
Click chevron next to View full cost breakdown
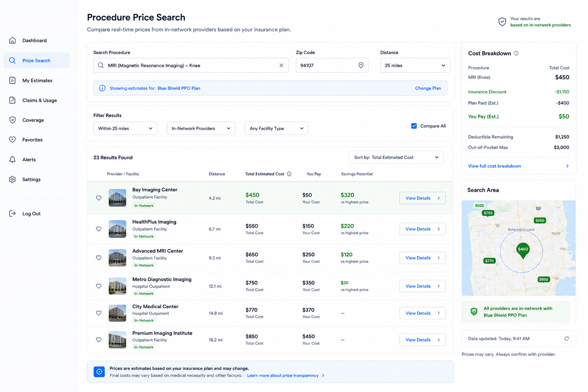[567, 166]
